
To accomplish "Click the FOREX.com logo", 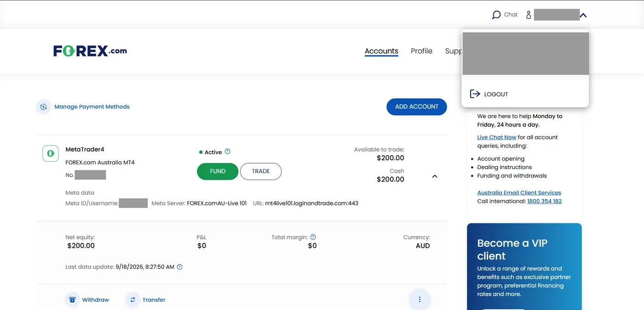I will tap(90, 51).
